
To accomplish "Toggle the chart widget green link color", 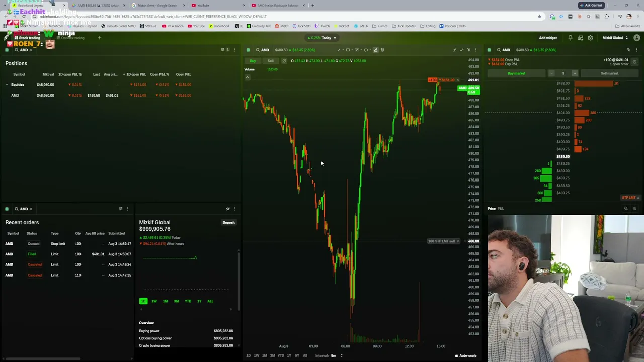I will [x=248, y=50].
